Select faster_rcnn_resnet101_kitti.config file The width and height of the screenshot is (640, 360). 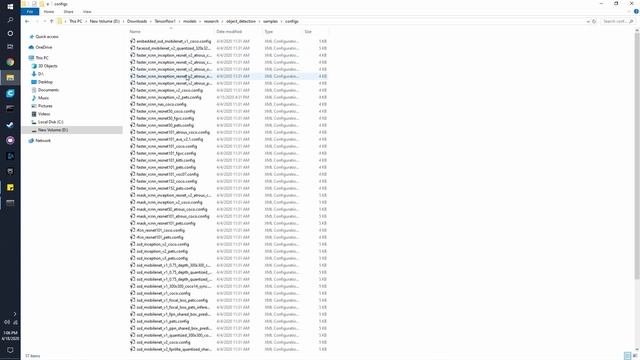(166, 160)
